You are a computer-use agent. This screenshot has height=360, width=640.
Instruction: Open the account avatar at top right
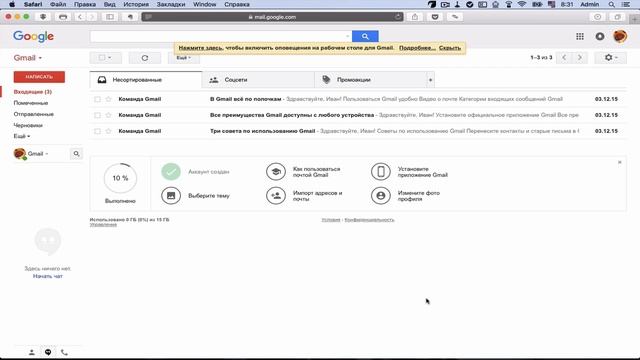coord(620,36)
